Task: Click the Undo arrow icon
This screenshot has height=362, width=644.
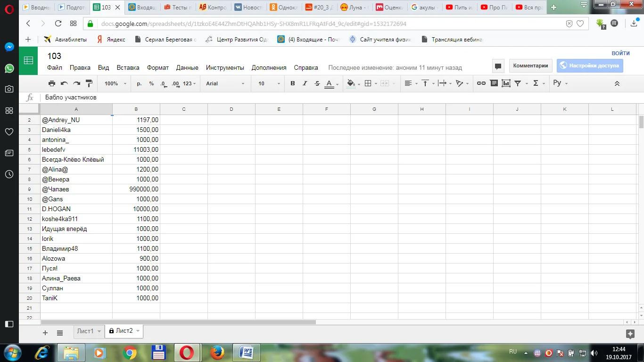Action: tap(64, 83)
